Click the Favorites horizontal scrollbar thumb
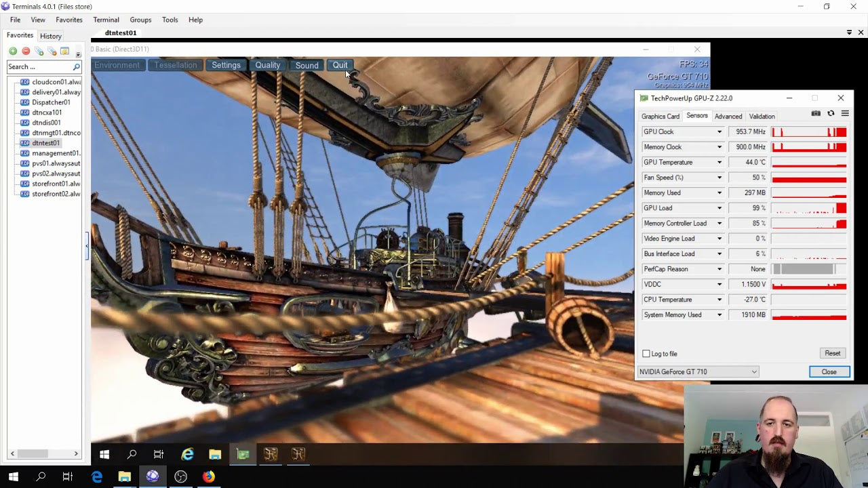Viewport: 868px width, 488px height. [x=33, y=453]
